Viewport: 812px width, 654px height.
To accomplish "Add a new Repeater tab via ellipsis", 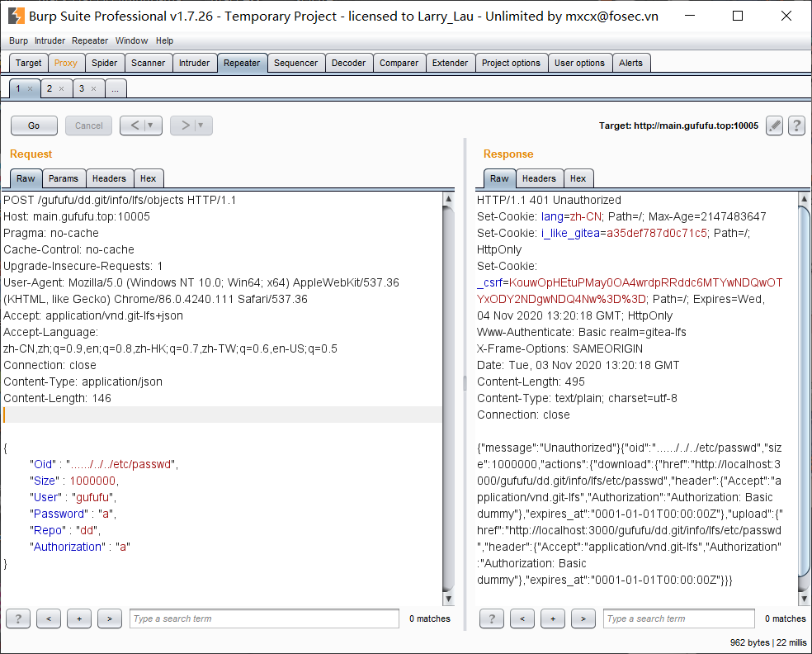I will pyautogui.click(x=116, y=88).
